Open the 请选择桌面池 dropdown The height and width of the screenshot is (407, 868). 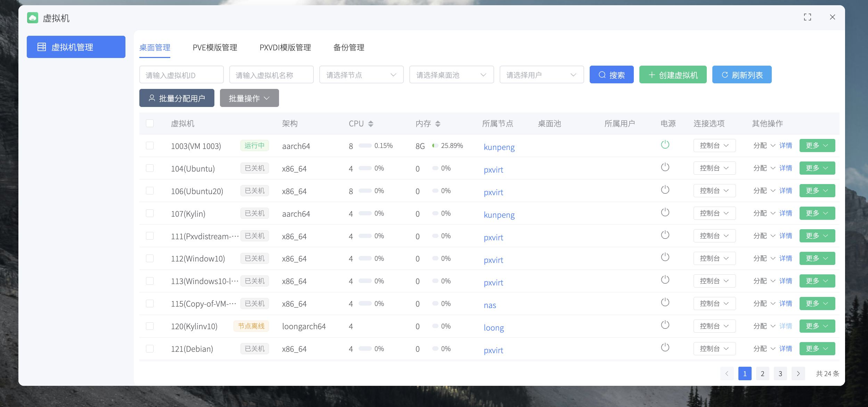pos(451,75)
